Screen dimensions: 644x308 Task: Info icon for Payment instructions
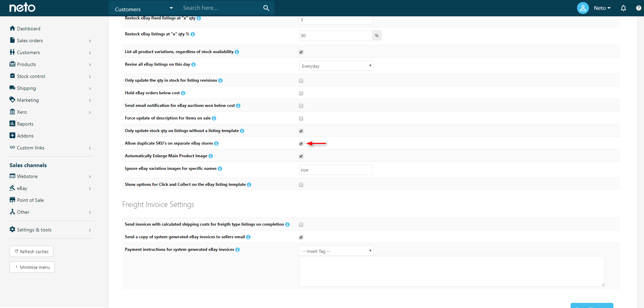238,249
